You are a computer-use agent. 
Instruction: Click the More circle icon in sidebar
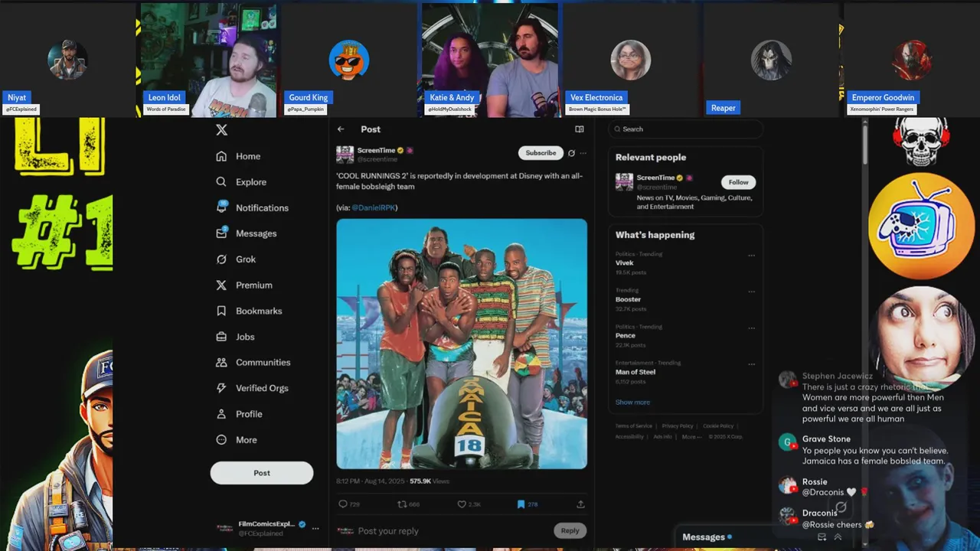coord(221,440)
